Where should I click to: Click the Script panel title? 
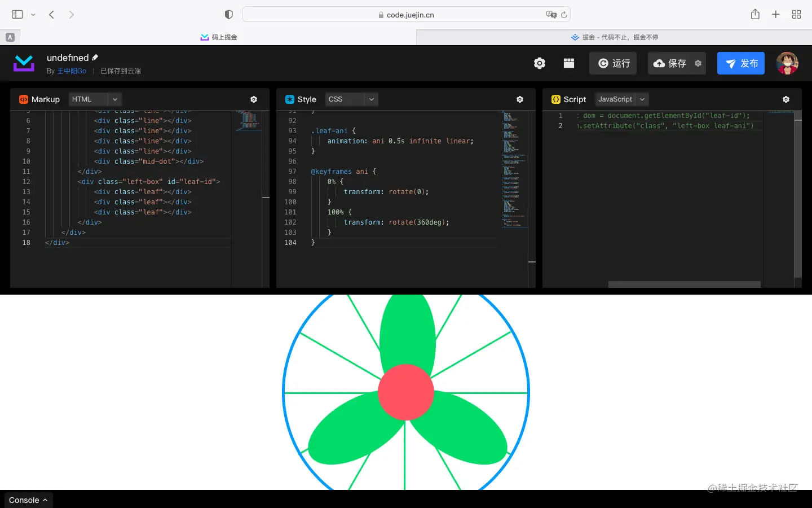(575, 99)
